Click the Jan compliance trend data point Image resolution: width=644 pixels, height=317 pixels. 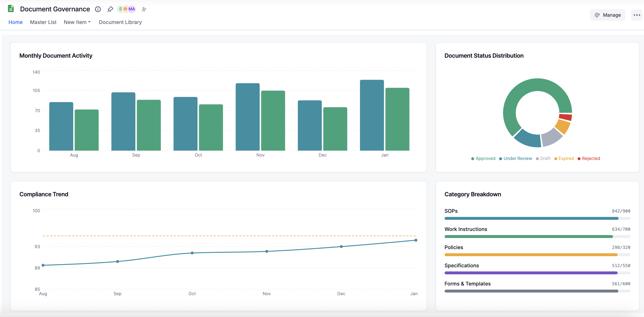[416, 240]
